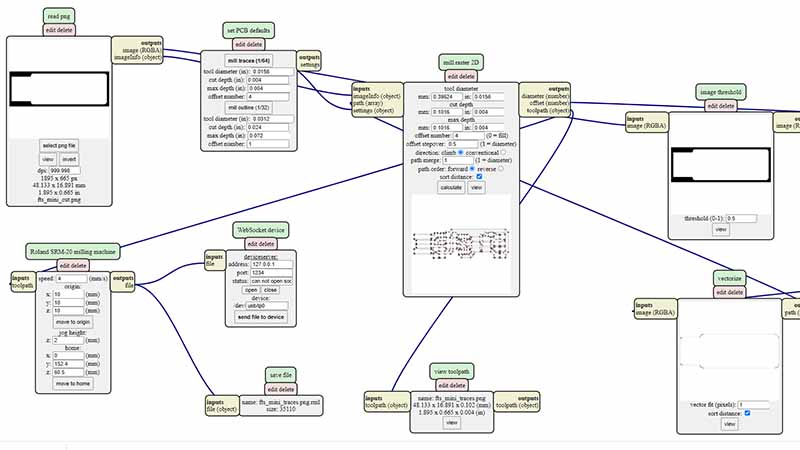This screenshot has height=450, width=800.
Task: Click the 'image threshold' module title
Action: pos(721,92)
